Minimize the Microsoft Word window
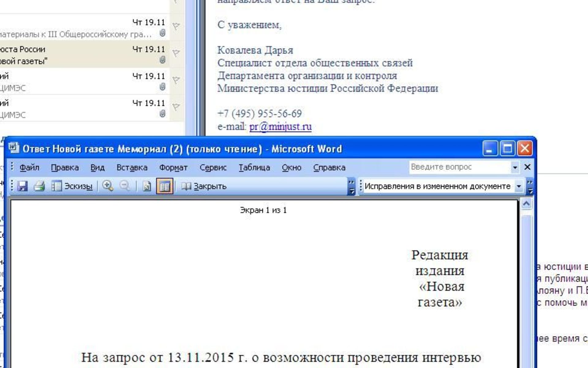The height and width of the screenshot is (368, 588). point(490,148)
